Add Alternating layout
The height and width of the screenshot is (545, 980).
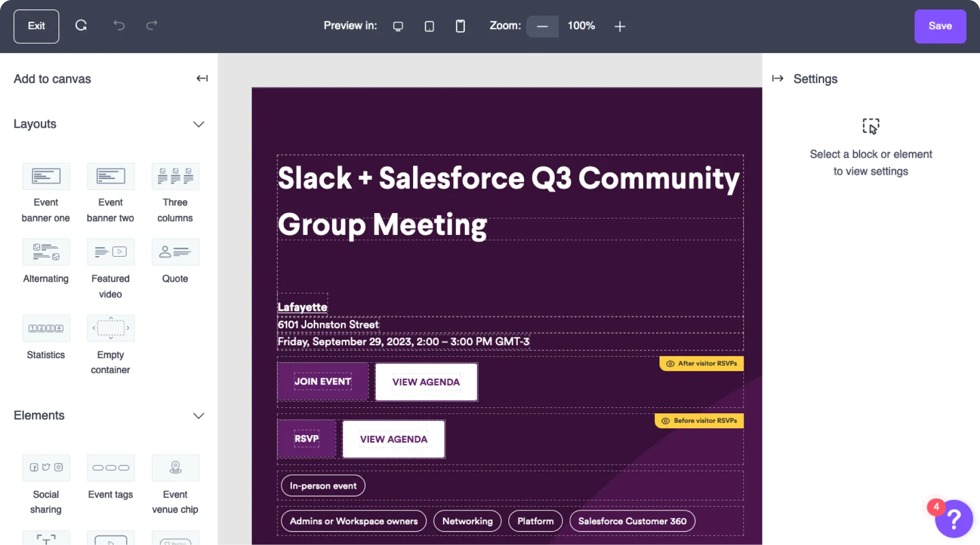point(46,262)
